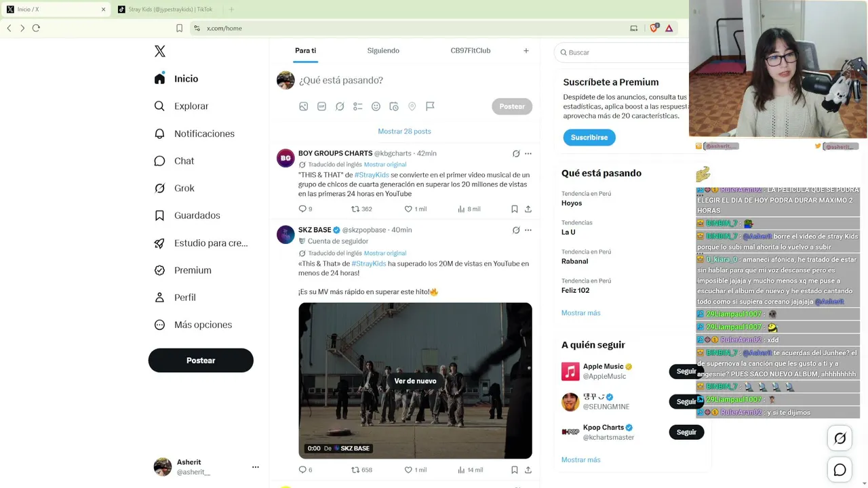Reply to the SKZ BASE post
This screenshot has width=868, height=488.
coord(305,470)
